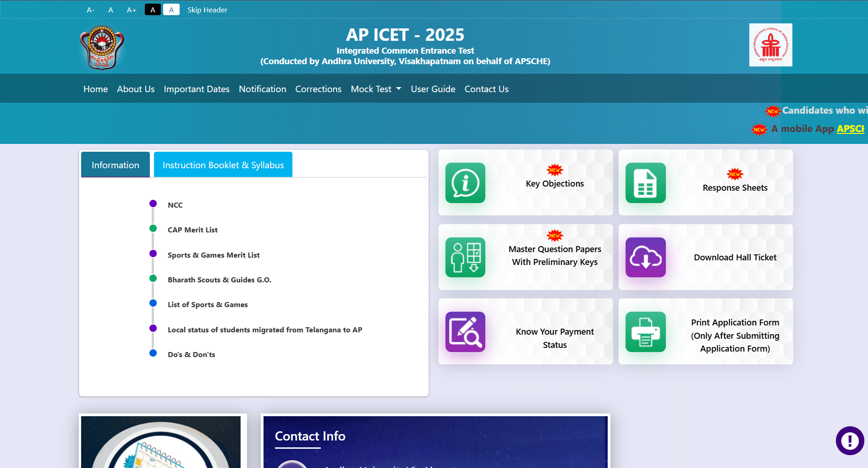Decrease font size with A- button
868x468 pixels.
pos(90,10)
